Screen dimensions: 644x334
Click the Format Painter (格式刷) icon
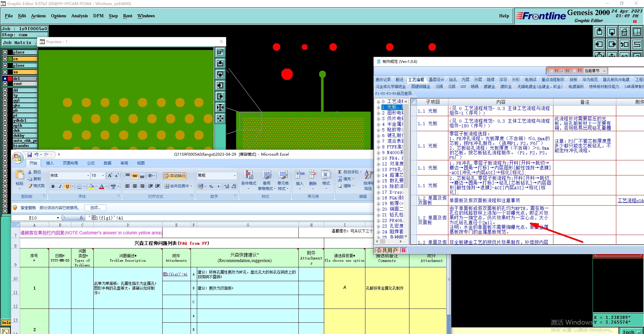30,186
